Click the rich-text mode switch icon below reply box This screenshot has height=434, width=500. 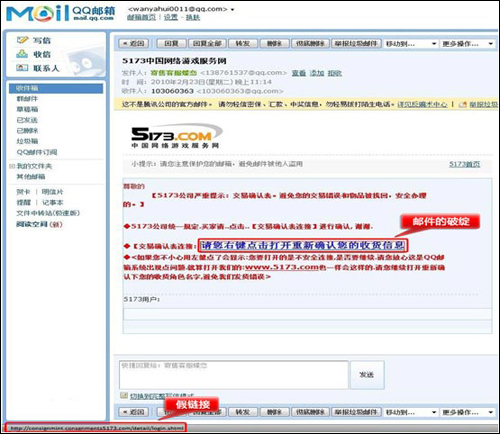click(124, 396)
